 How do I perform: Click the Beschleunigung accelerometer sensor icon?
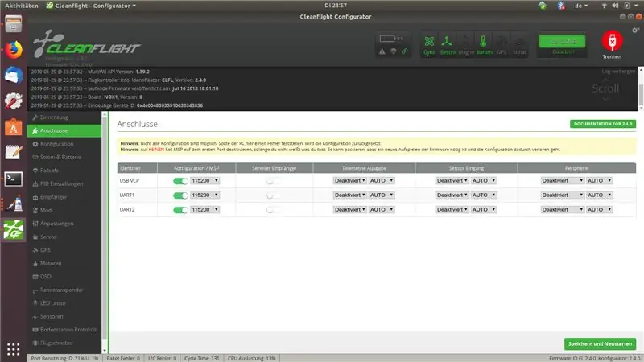point(447,45)
